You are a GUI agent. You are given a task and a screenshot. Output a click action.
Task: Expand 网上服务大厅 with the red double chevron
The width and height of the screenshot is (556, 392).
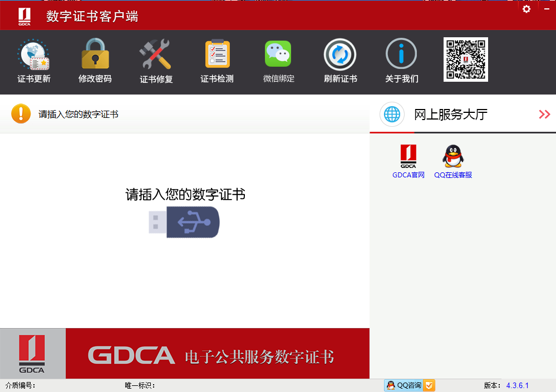[543, 114]
